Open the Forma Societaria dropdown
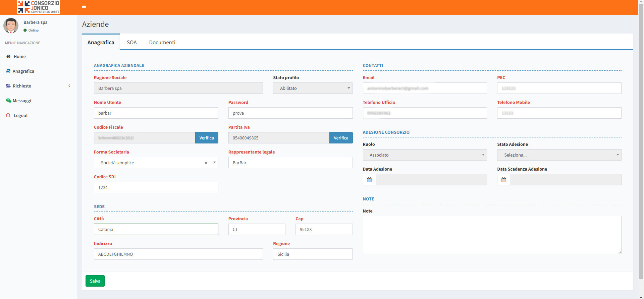The height and width of the screenshot is (299, 644). [215, 163]
